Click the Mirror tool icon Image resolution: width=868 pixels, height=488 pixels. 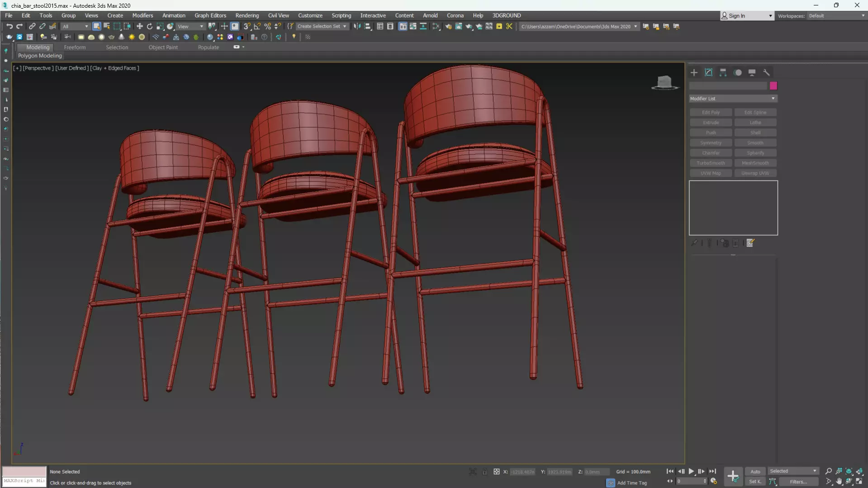click(x=357, y=26)
